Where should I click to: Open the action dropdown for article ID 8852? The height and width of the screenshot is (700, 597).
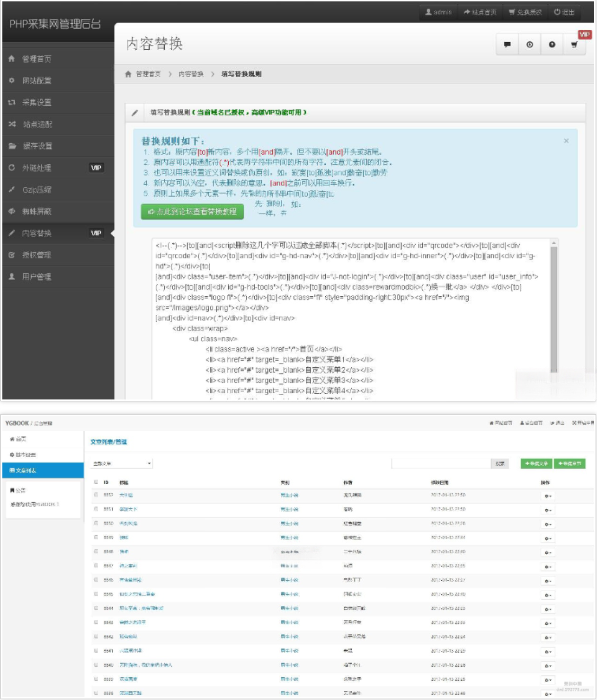click(x=548, y=496)
